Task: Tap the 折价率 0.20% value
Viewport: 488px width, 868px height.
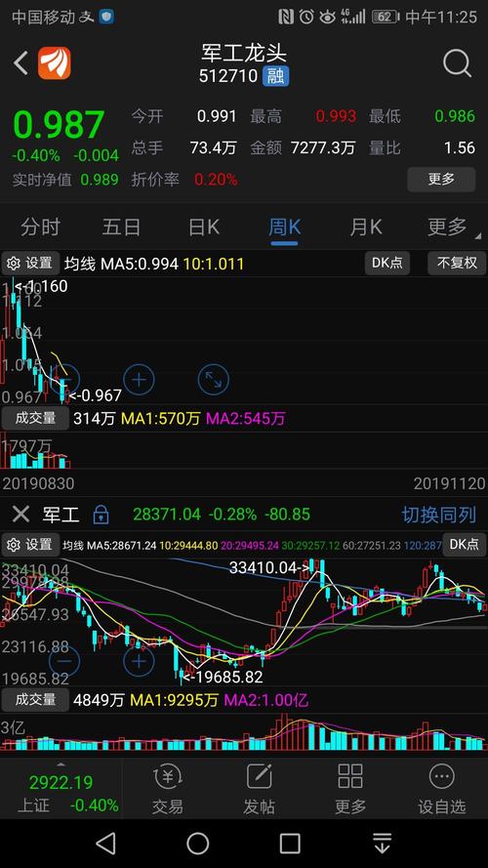Action: click(x=216, y=180)
